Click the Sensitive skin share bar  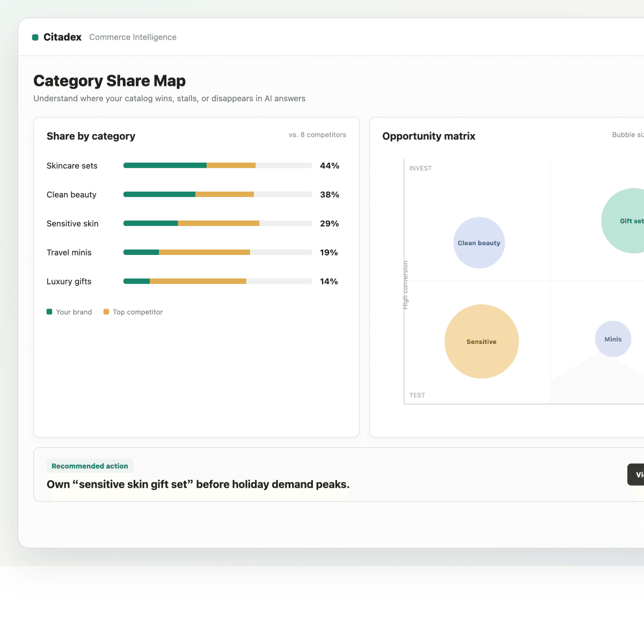point(218,223)
